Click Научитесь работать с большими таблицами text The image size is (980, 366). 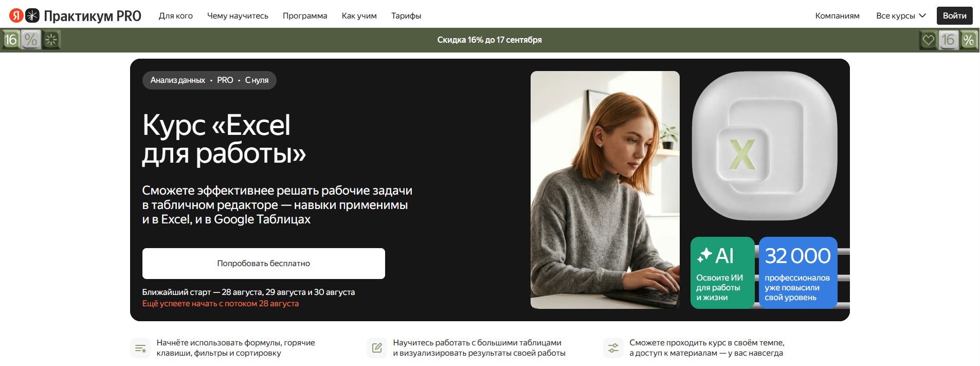pos(479,348)
